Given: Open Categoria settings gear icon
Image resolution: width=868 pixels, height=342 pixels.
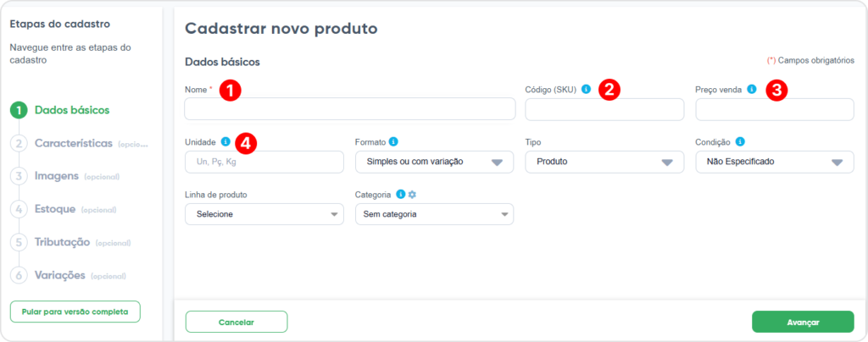Looking at the screenshot, I should [413, 195].
